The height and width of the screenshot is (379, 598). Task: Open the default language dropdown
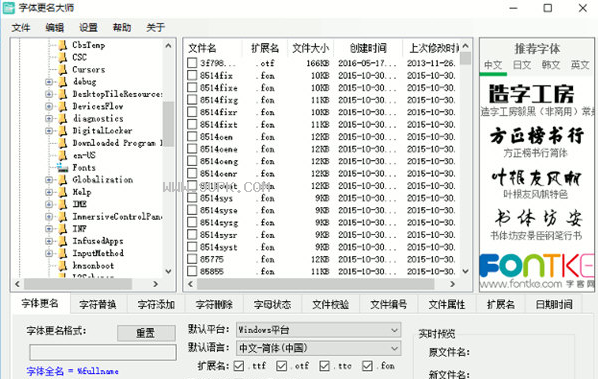(x=318, y=348)
